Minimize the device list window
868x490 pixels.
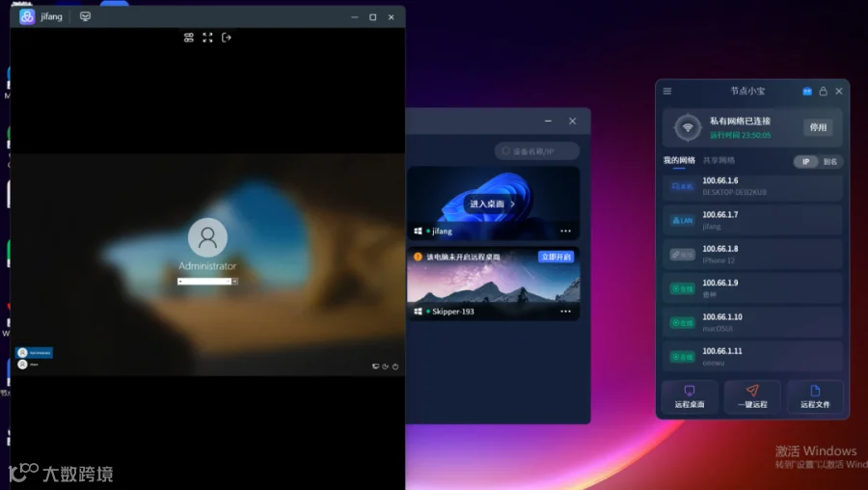pos(548,122)
